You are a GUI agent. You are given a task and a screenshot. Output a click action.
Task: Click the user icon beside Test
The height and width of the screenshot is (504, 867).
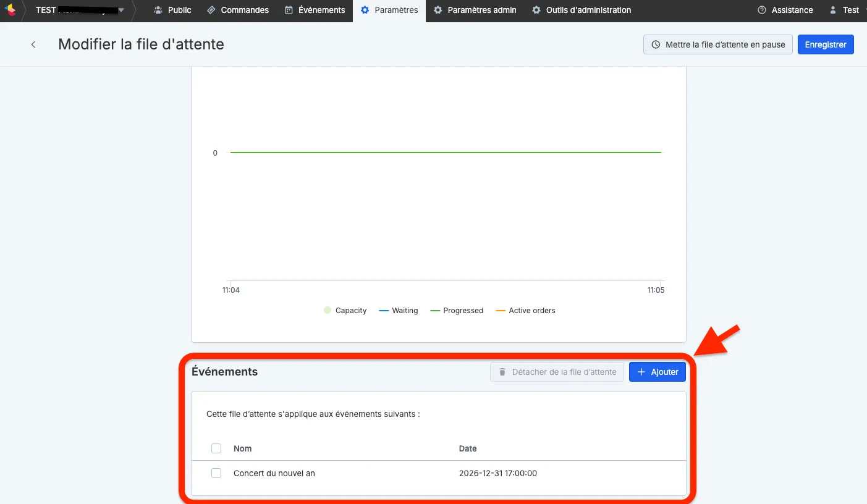[x=834, y=10]
